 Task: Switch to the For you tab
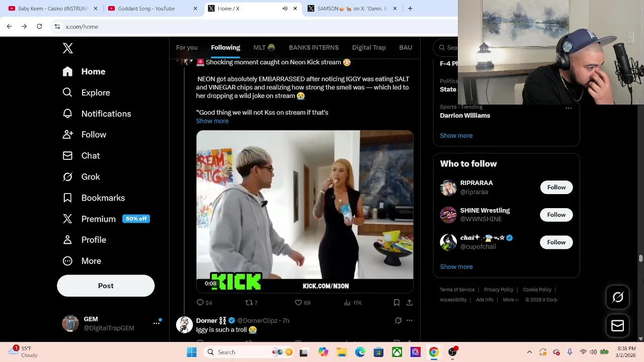[187, 47]
